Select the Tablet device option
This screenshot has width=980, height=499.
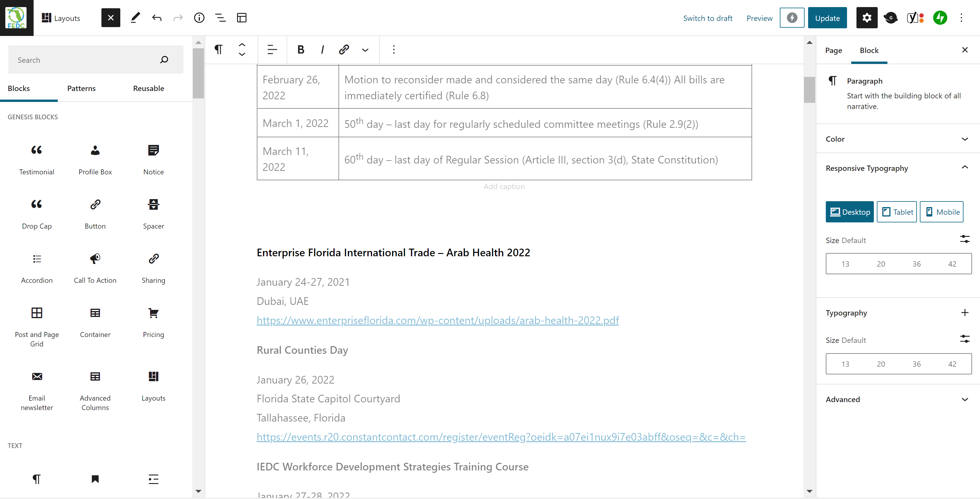click(897, 212)
